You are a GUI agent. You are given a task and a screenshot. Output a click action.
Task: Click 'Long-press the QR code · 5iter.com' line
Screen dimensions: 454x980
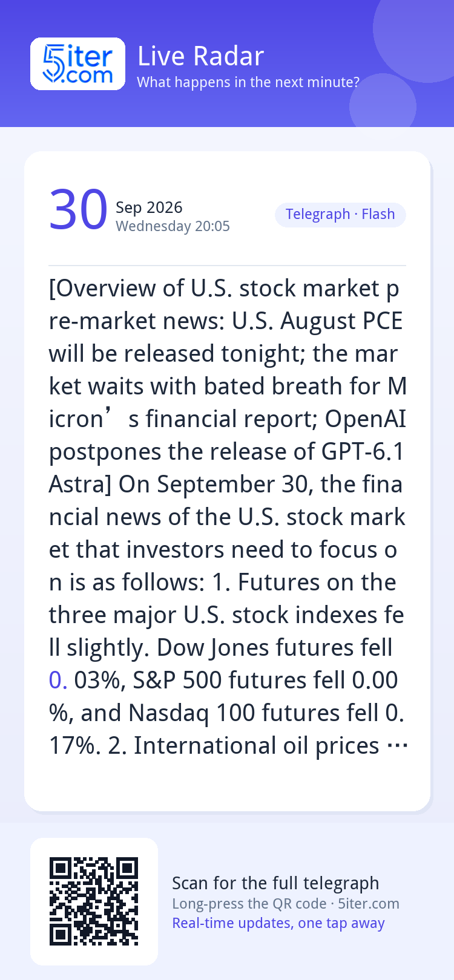click(286, 904)
